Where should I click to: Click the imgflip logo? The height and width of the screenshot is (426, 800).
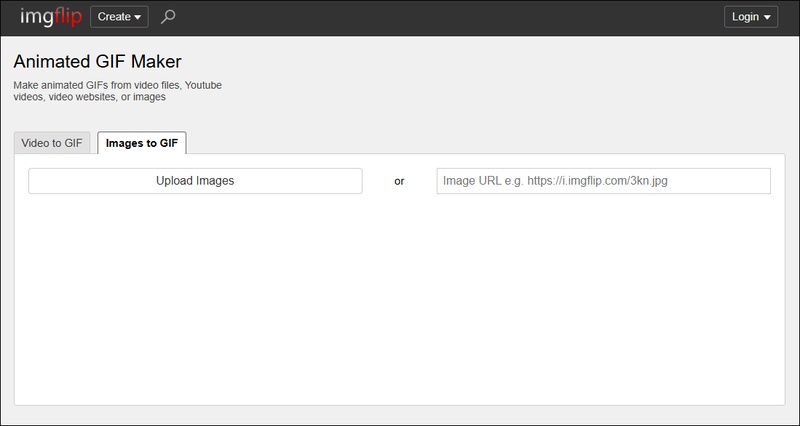[x=49, y=17]
